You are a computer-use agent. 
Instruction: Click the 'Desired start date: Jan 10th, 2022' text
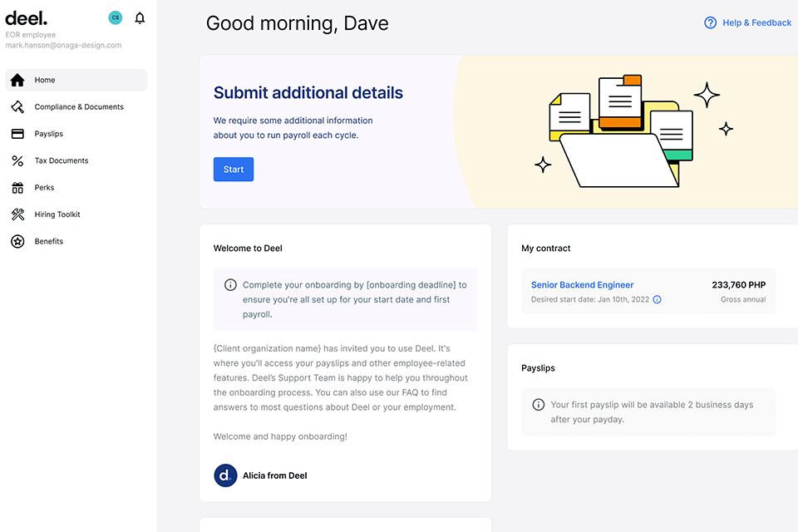click(590, 299)
